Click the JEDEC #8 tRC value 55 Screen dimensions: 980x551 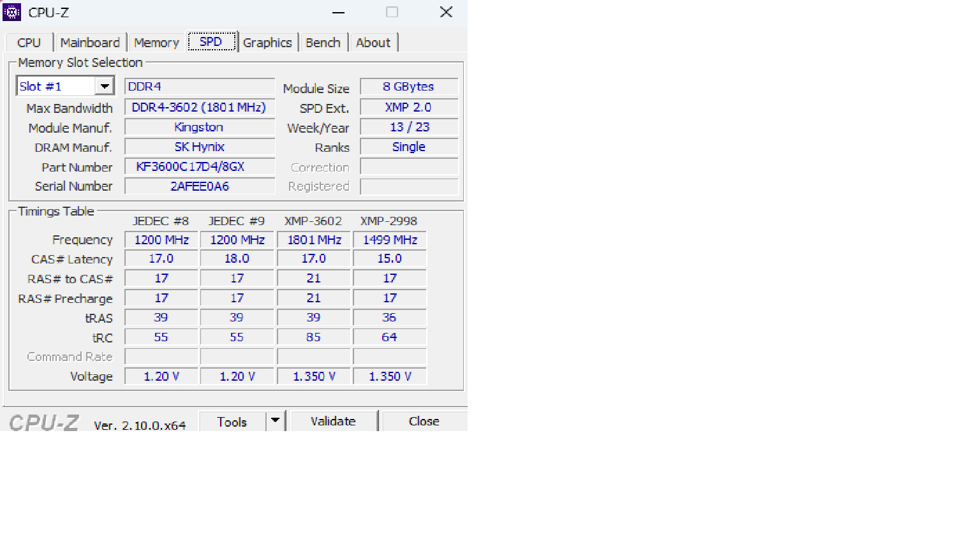click(161, 337)
